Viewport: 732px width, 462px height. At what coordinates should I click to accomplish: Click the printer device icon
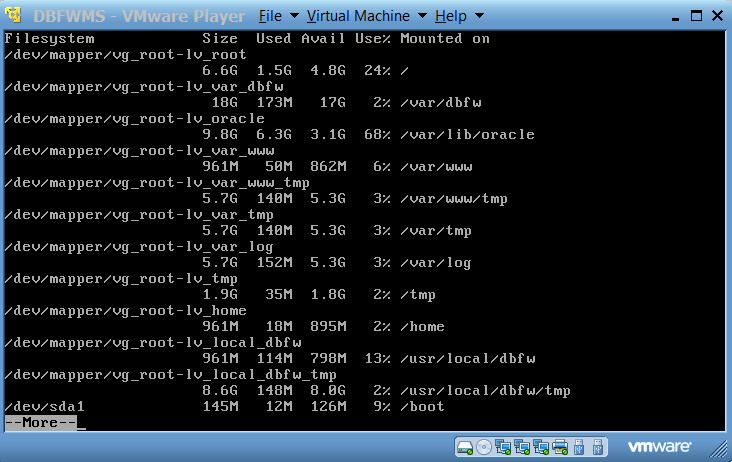[560, 446]
